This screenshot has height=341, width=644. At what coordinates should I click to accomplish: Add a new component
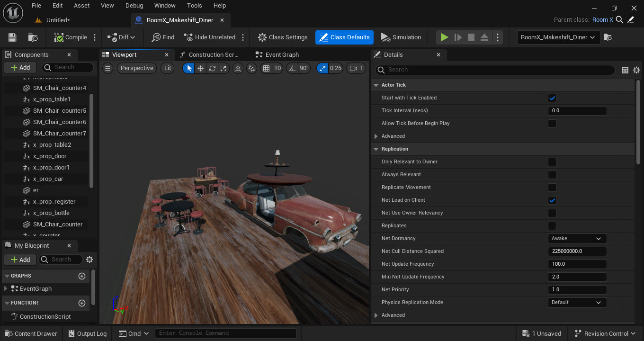coord(20,68)
